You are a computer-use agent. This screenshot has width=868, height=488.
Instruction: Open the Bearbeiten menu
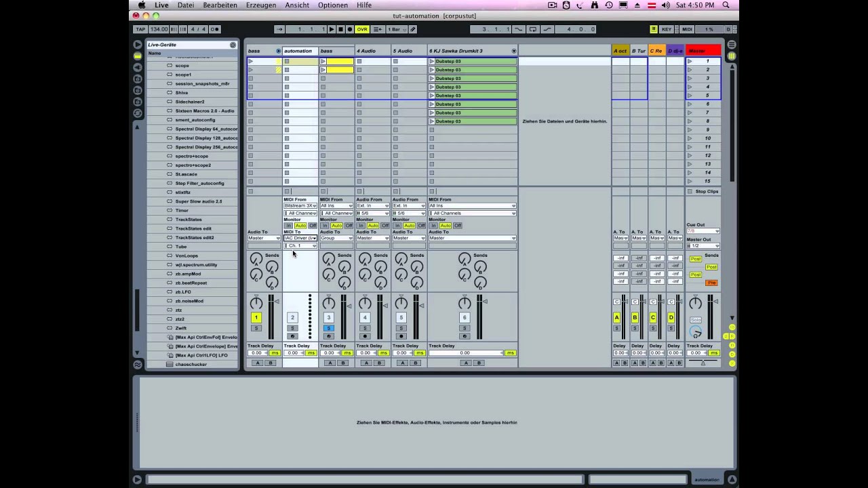[x=220, y=5]
